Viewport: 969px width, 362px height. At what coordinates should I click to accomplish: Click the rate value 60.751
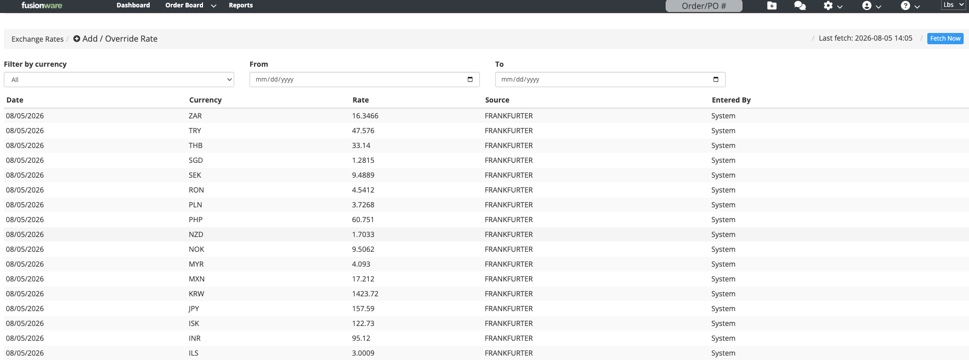[363, 220]
